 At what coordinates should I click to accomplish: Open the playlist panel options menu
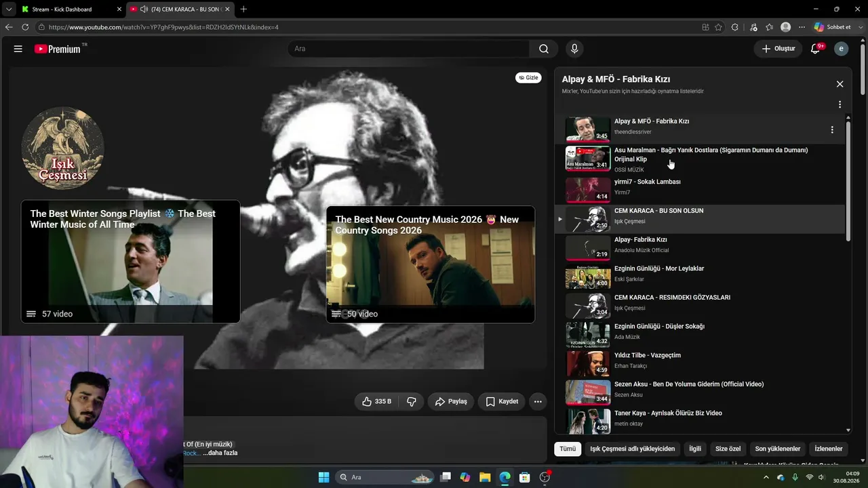tap(840, 104)
